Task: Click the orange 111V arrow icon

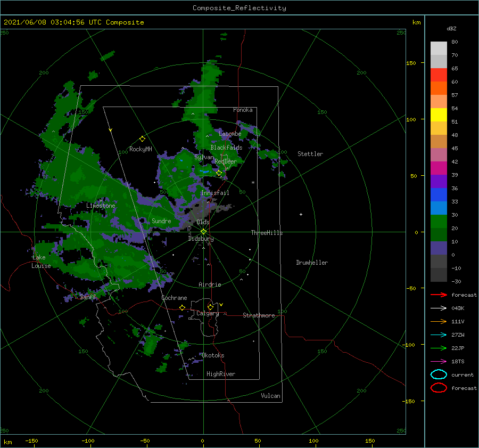Action: [439, 321]
